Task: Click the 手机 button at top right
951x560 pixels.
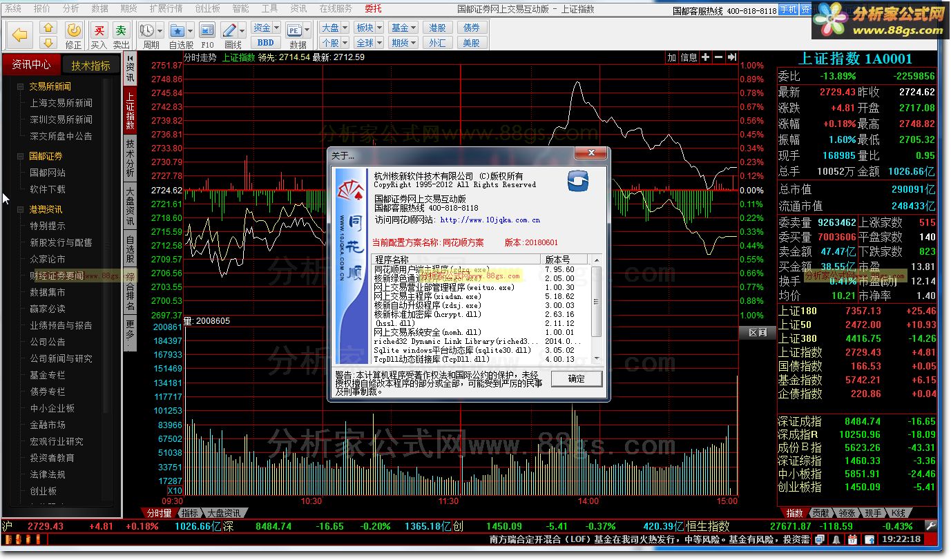Action: pyautogui.click(x=787, y=10)
